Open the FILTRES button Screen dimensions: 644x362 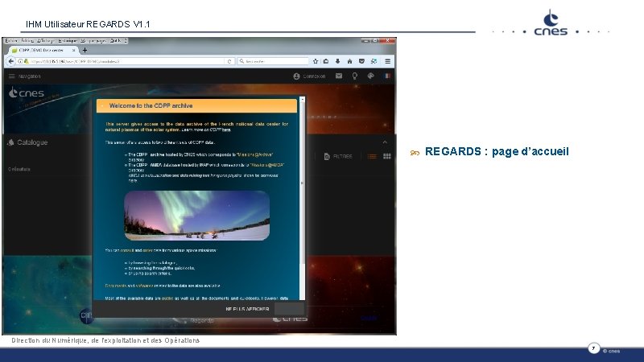[x=338, y=156]
